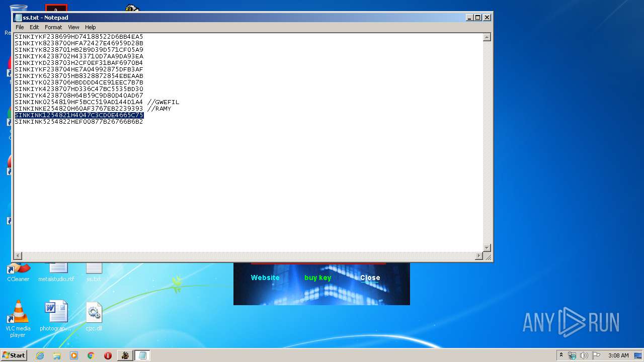Open the Help menu in Notepad
Image resolution: width=644 pixels, height=362 pixels.
click(90, 27)
